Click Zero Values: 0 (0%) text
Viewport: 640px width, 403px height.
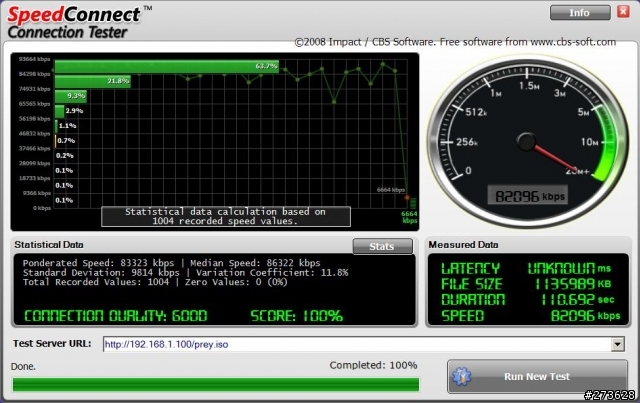point(236,282)
